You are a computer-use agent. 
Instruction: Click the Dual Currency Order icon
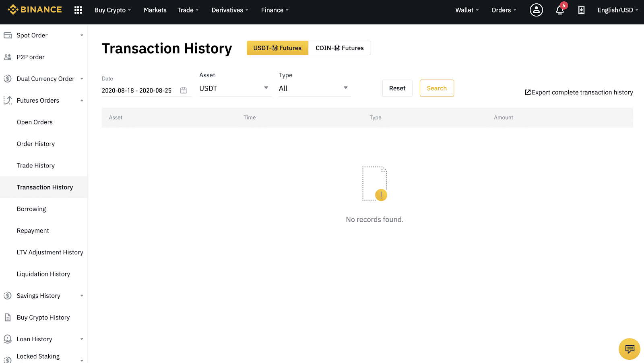pos(8,79)
